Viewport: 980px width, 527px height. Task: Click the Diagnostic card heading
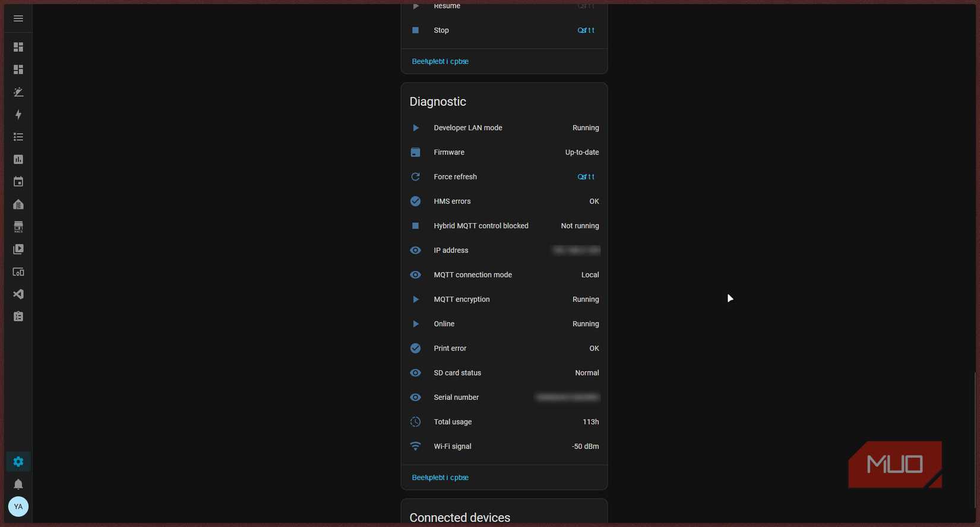click(x=438, y=102)
